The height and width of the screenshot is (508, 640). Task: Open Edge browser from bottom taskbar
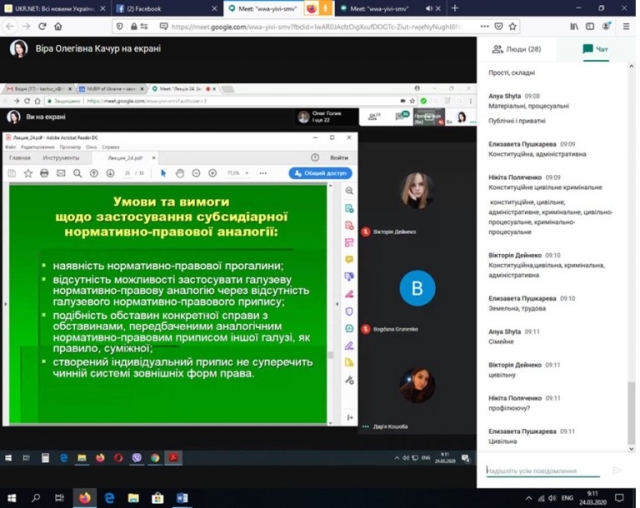pyautogui.click(x=109, y=498)
